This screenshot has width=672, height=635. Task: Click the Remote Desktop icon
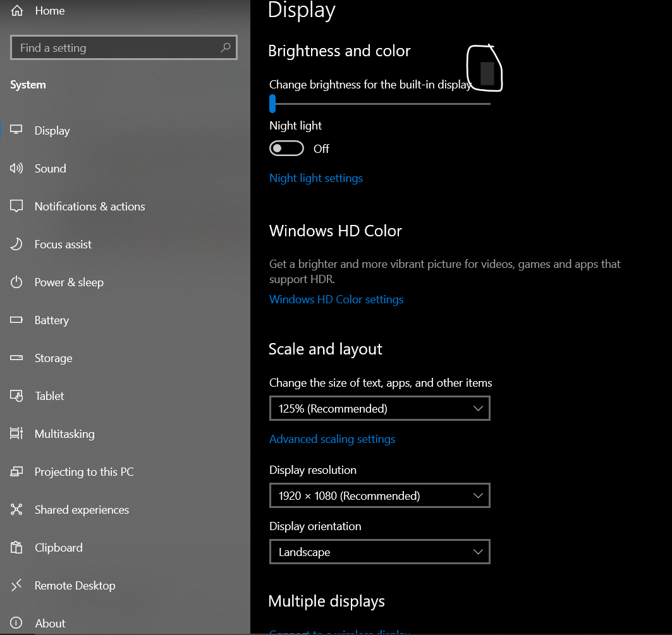coord(16,585)
